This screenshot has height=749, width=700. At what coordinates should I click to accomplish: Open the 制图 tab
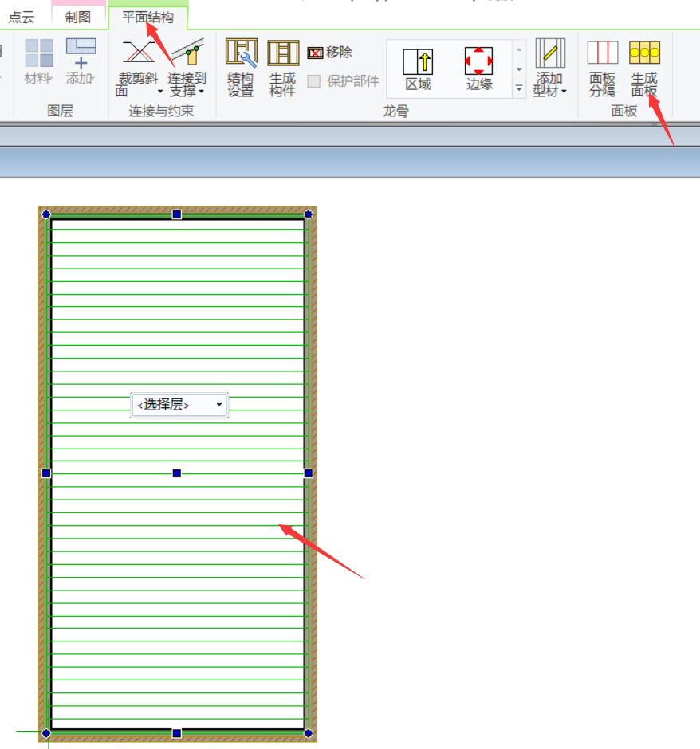pos(78,18)
